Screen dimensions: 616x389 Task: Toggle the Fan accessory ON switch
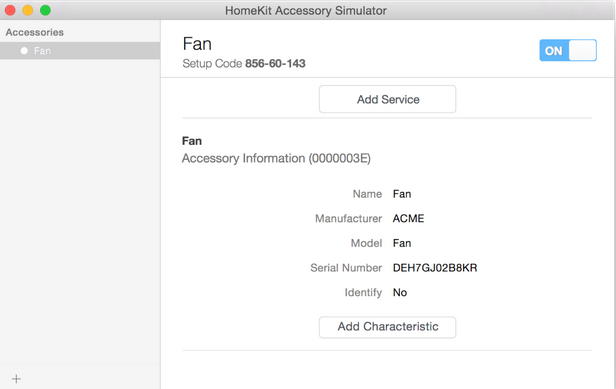568,50
